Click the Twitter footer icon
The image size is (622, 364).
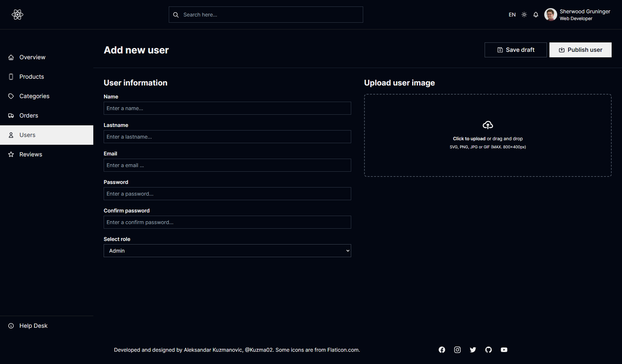coord(473,350)
